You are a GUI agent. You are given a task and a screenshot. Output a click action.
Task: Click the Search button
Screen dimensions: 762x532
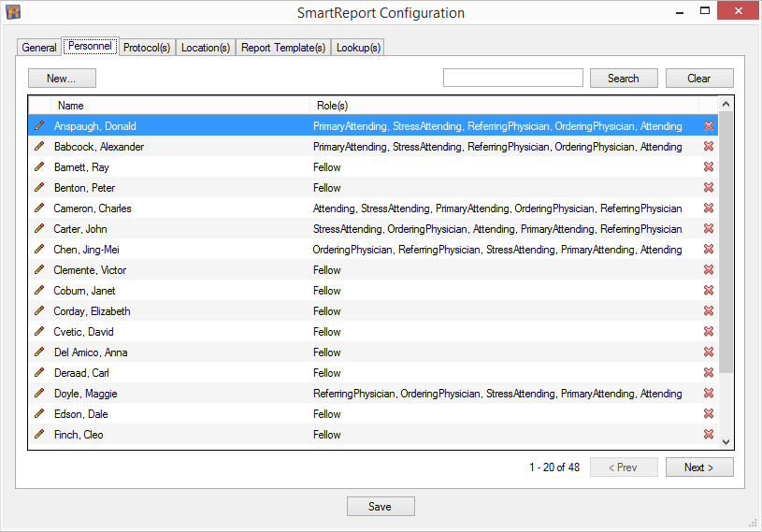click(x=624, y=79)
